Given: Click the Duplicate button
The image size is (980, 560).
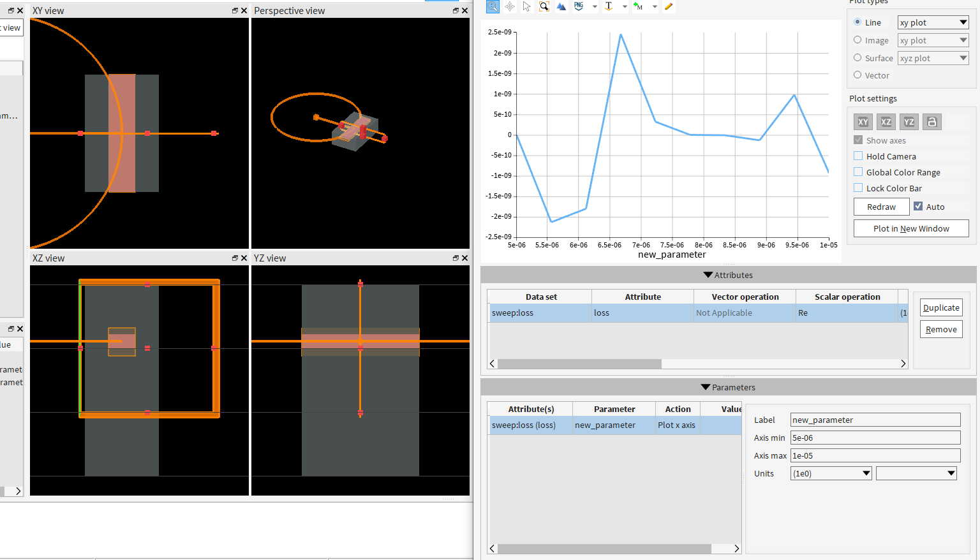Looking at the screenshot, I should [940, 307].
